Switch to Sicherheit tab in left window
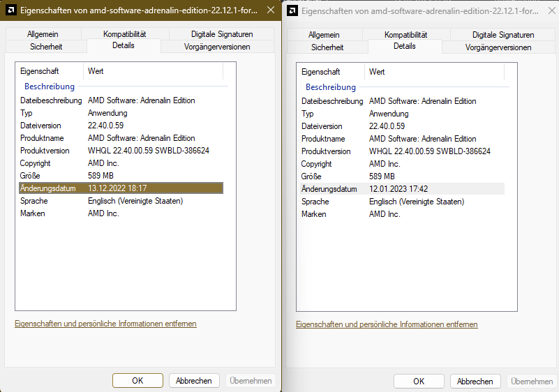Image resolution: width=559 pixels, height=392 pixels. 46,47
